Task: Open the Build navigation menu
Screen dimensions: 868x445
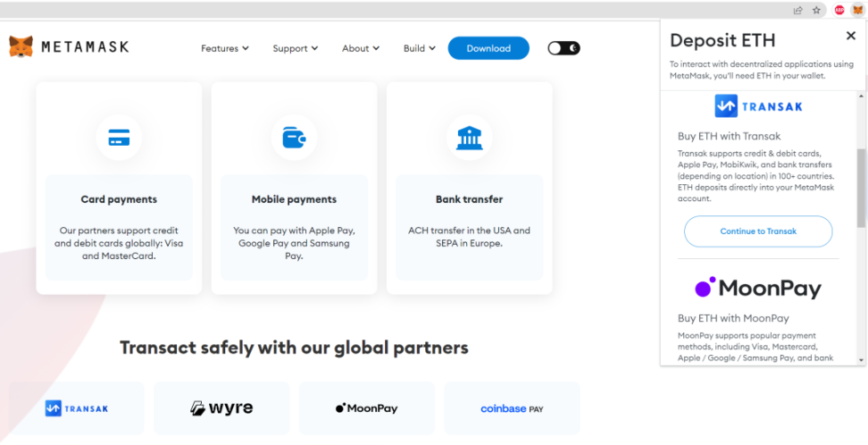Action: [x=419, y=48]
